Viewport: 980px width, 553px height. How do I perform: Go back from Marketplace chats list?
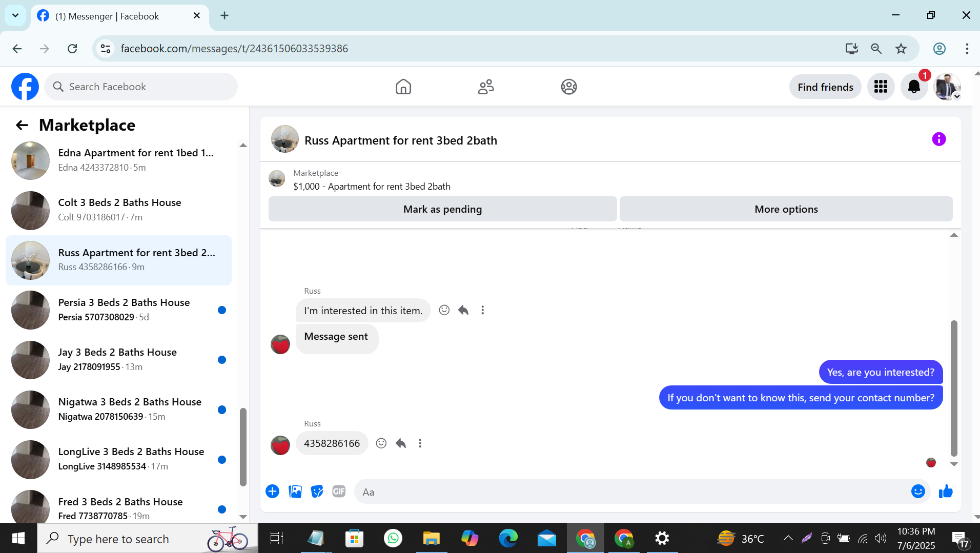[22, 125]
